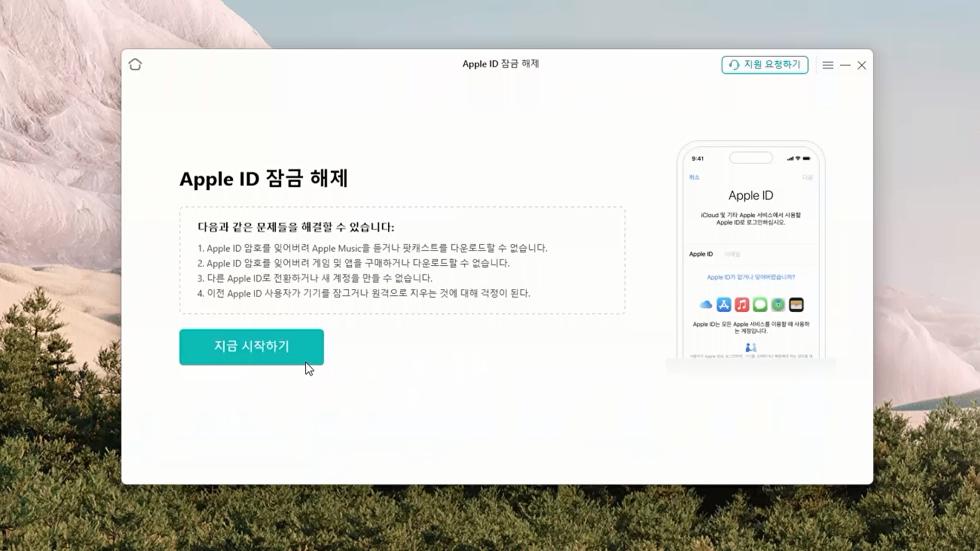This screenshot has width=980, height=551.
Task: Click the Find My icon in preview
Action: click(778, 305)
